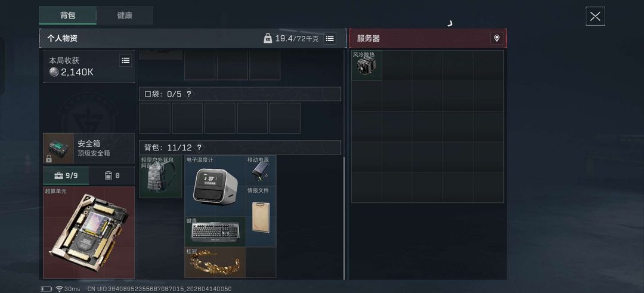
Task: Select the 电子温度计 item in backpack
Action: [x=215, y=186]
